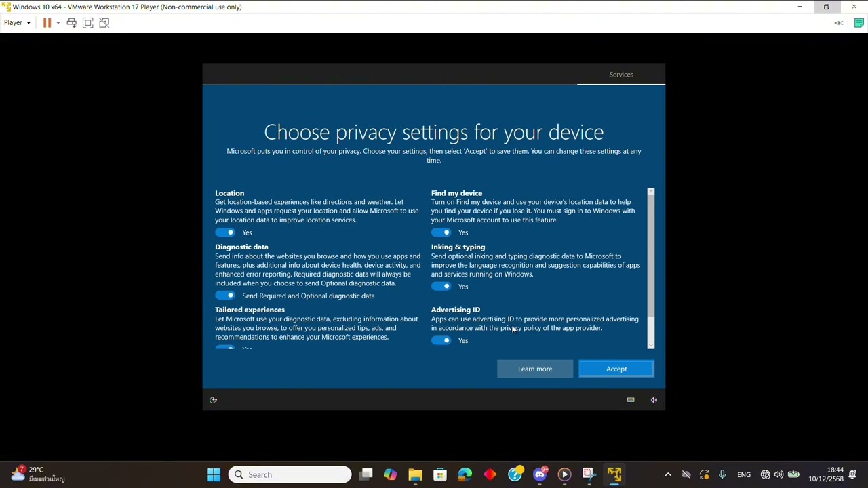Open the on-screen keyboard icon in setup
868x488 pixels.
tap(631, 400)
